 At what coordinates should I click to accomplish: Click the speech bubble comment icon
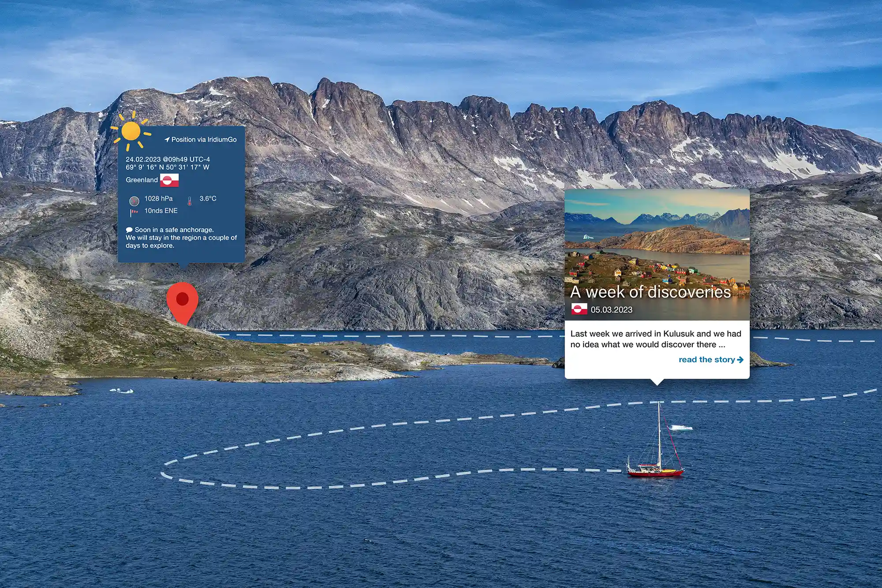[129, 230]
